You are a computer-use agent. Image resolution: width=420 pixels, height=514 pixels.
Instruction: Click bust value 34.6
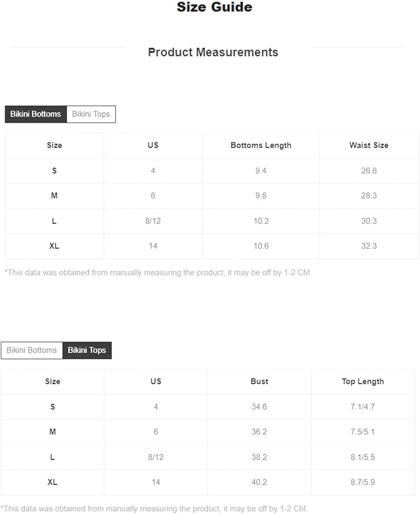tap(259, 407)
